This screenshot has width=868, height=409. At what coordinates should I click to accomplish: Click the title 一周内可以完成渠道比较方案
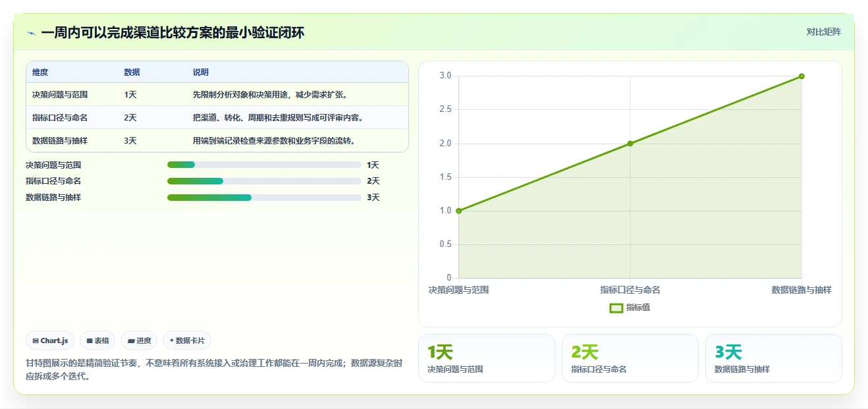(x=173, y=32)
